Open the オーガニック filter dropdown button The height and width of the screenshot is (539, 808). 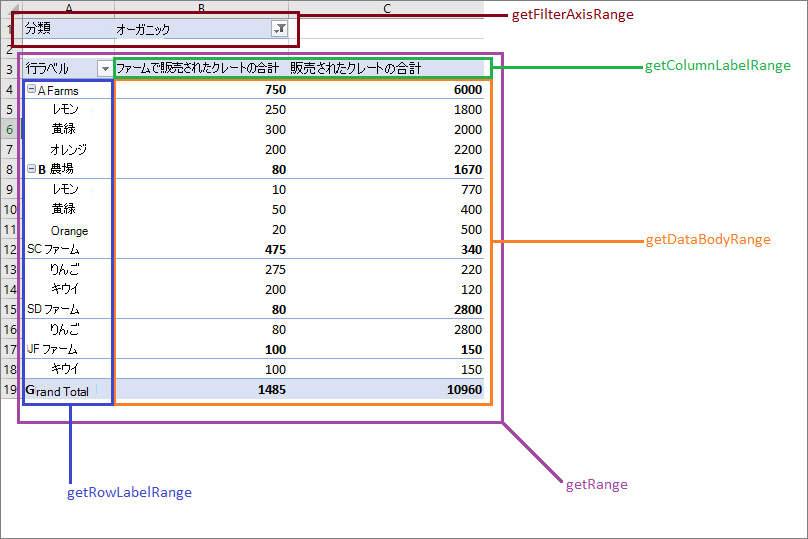click(280, 29)
